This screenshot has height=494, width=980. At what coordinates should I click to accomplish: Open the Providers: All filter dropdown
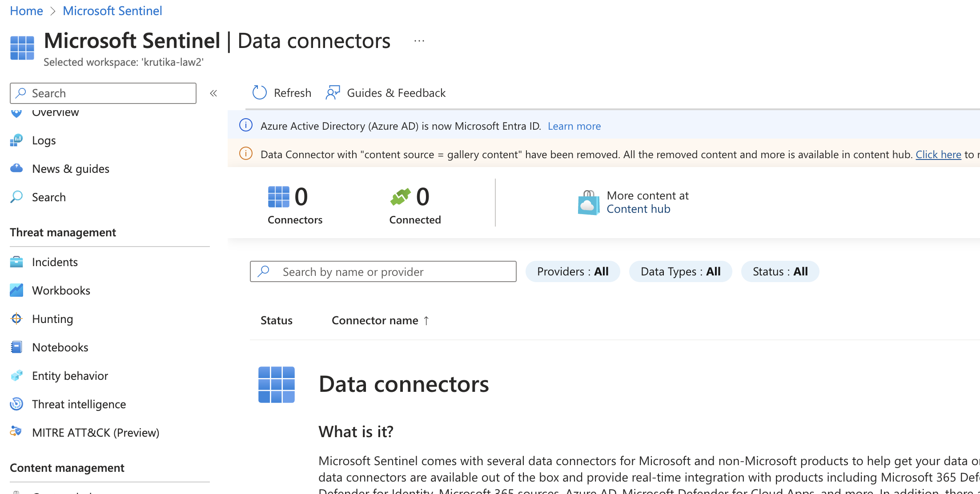pyautogui.click(x=573, y=271)
